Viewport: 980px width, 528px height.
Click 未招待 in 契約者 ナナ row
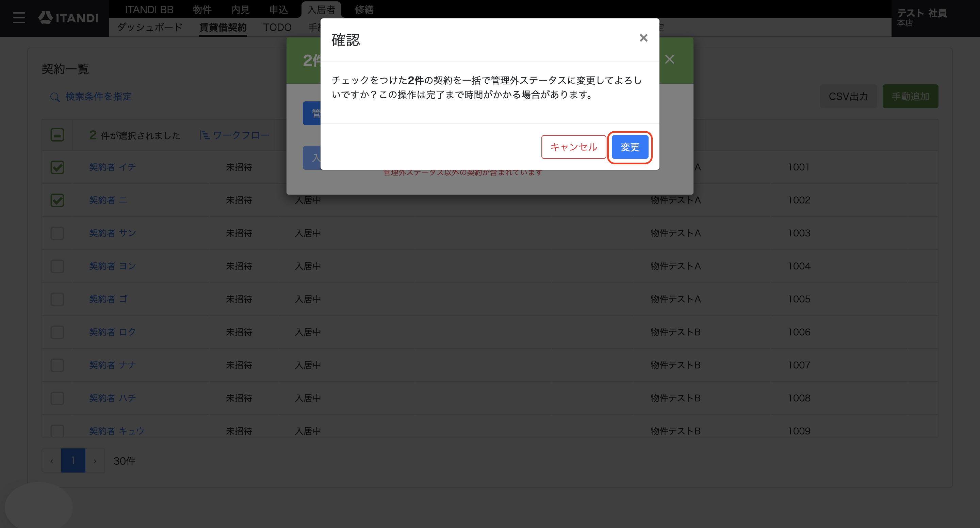coord(239,365)
